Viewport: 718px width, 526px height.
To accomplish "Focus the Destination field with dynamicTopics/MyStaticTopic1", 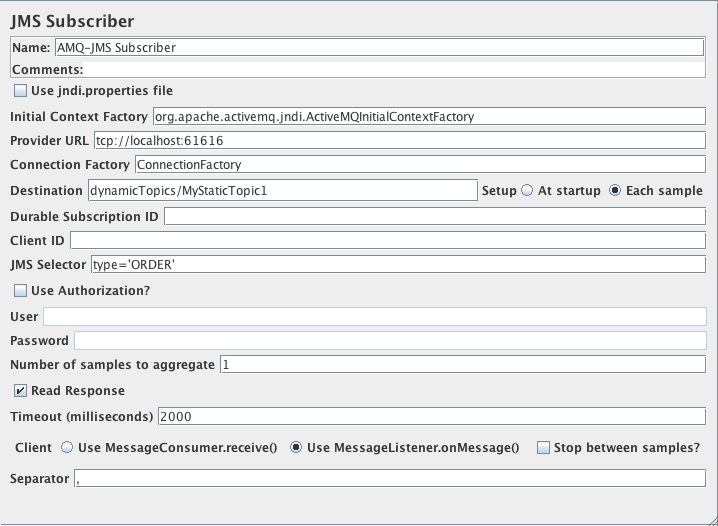I will (x=282, y=190).
